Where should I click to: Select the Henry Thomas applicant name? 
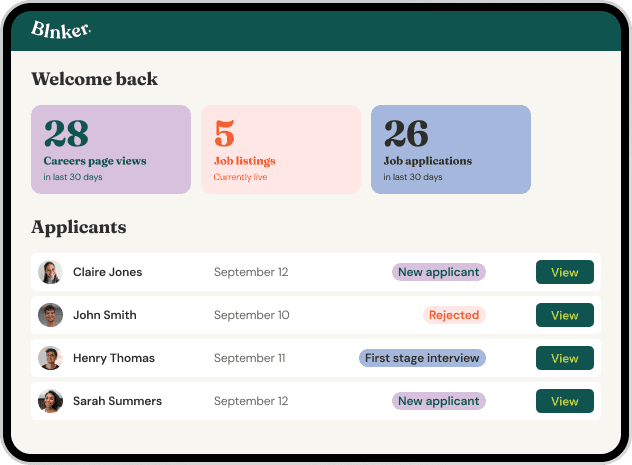[x=113, y=358]
